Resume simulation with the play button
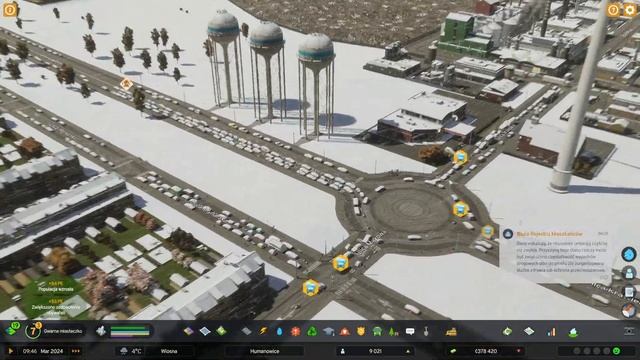 (11, 351)
